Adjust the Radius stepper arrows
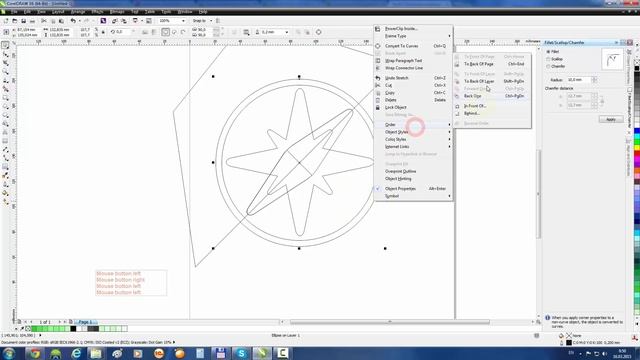Screen dimensions: 640x360 [x=594, y=80]
